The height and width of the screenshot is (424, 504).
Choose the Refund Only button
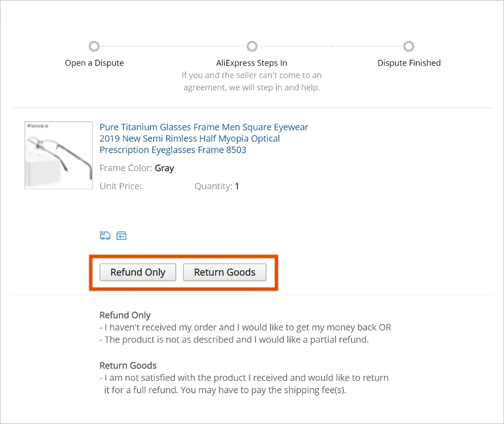138,272
